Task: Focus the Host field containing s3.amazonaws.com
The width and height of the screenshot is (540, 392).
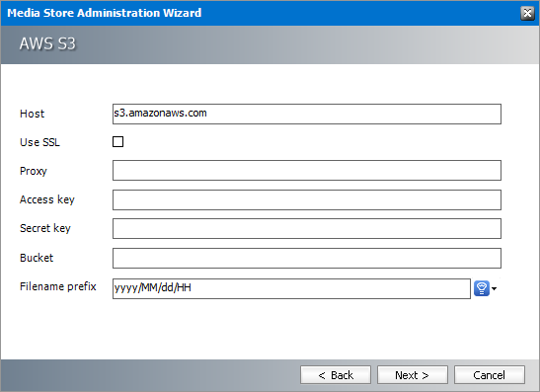Action: pyautogui.click(x=306, y=114)
